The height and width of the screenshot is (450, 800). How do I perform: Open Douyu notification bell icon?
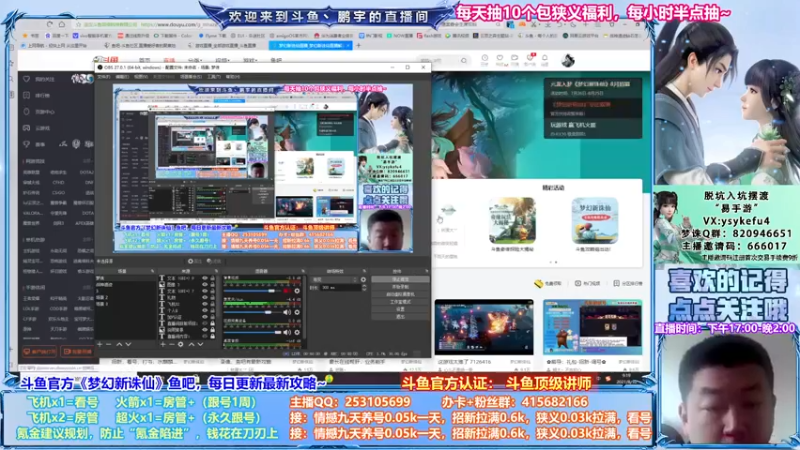click(544, 59)
